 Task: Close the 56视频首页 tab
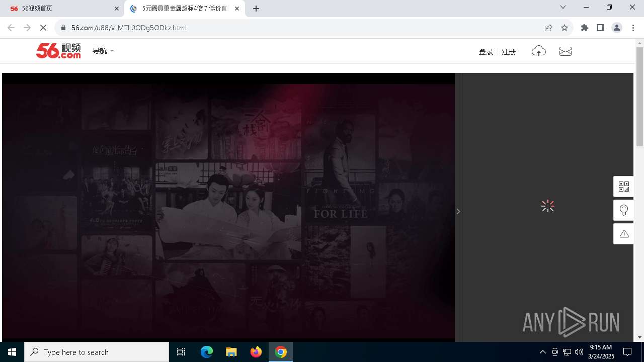coord(117,9)
